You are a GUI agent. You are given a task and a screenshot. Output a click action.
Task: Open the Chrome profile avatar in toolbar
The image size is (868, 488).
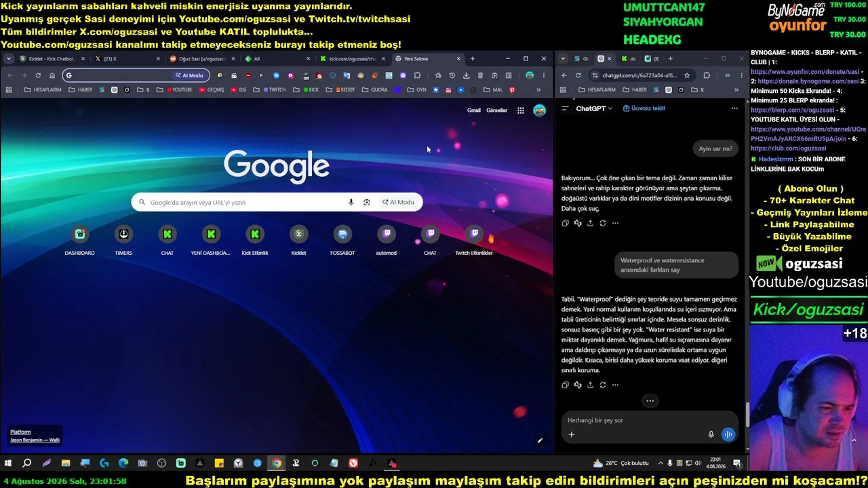click(530, 75)
